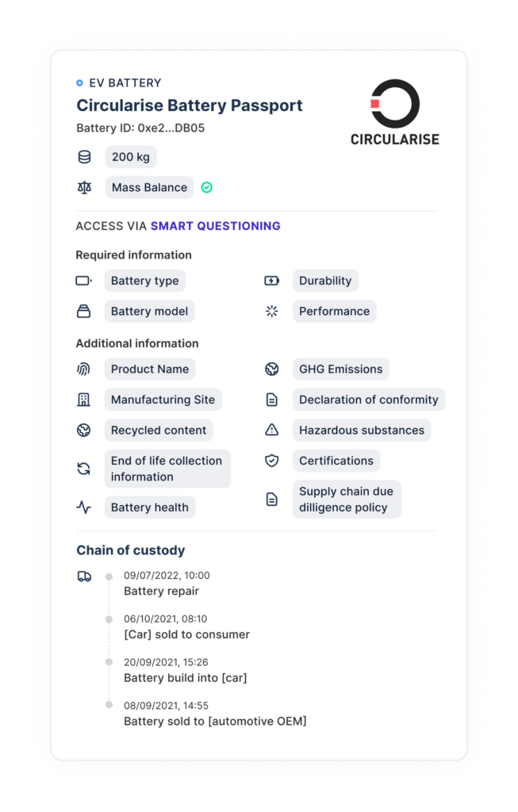
Task: Select the Battery repair custody event
Action: pos(161,591)
